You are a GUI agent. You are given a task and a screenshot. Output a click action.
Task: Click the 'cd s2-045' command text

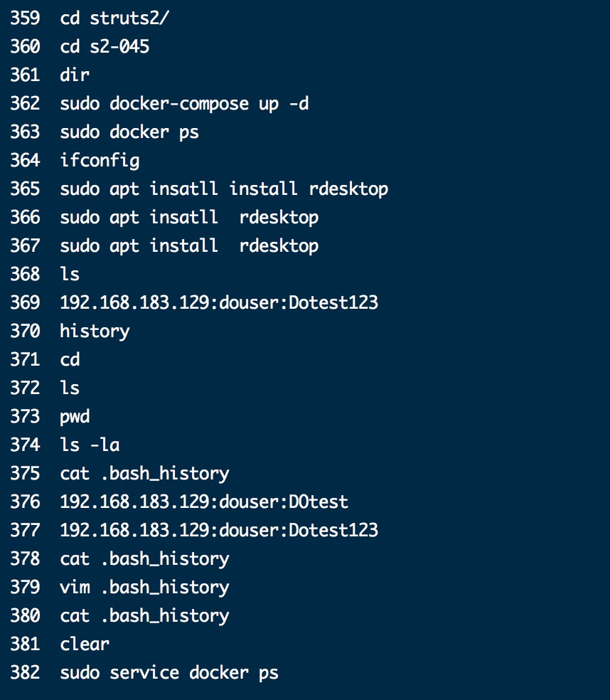pos(105,46)
